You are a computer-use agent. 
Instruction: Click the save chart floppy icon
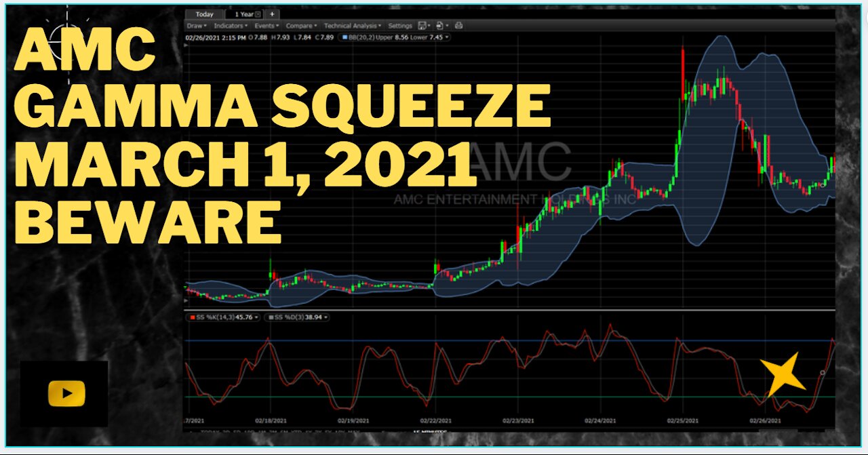pyautogui.click(x=423, y=26)
